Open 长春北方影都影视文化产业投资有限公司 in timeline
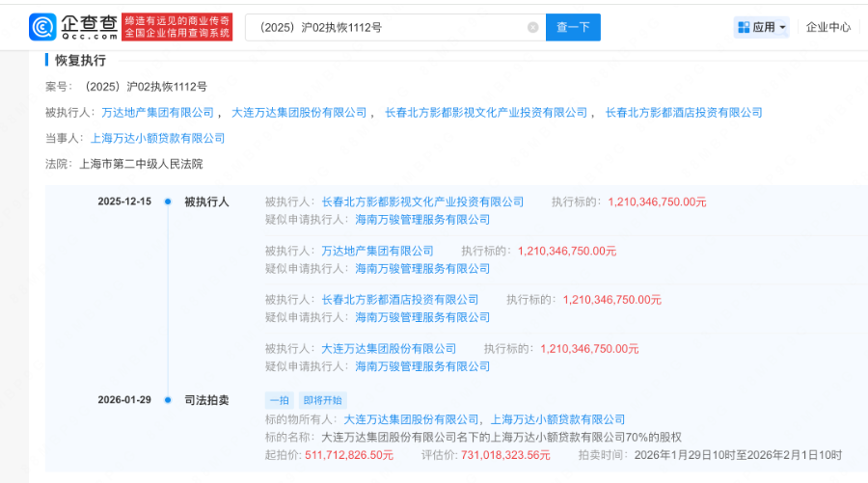The height and width of the screenshot is (483, 868). [x=422, y=202]
